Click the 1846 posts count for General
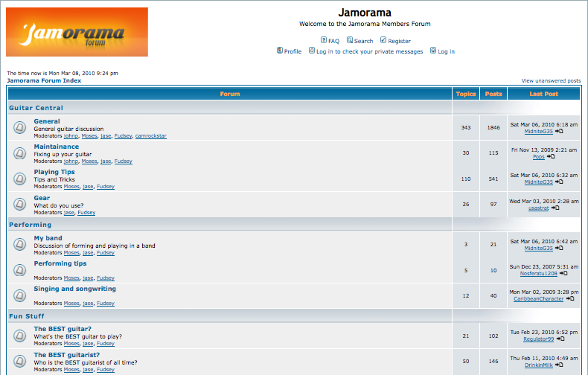The image size is (588, 375). pos(493,127)
